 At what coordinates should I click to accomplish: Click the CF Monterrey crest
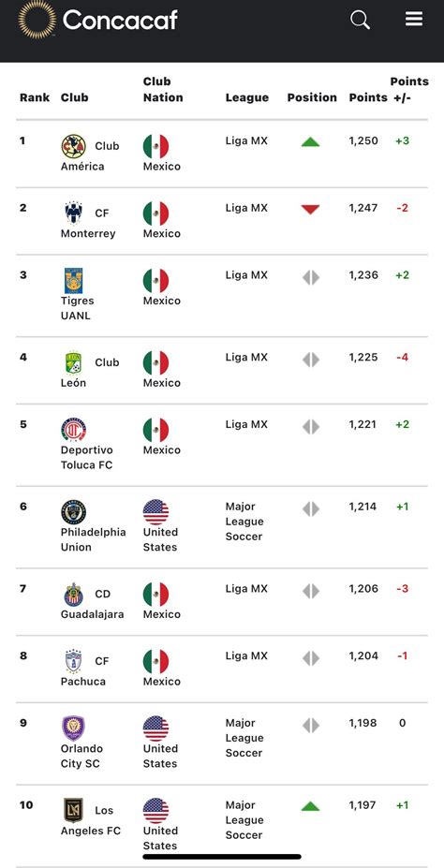pyautogui.click(x=73, y=213)
